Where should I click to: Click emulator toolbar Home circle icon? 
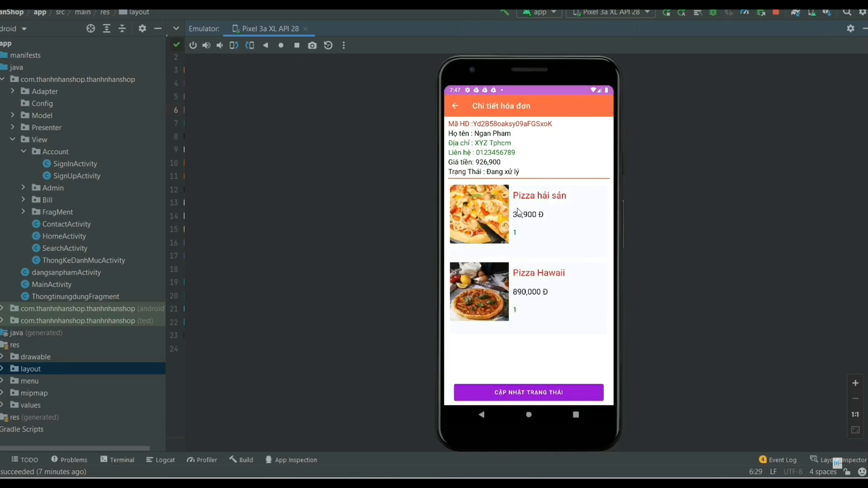pos(281,45)
